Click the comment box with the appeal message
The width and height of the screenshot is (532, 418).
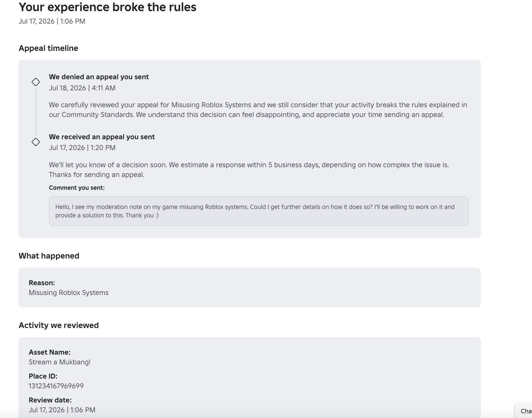259,211
